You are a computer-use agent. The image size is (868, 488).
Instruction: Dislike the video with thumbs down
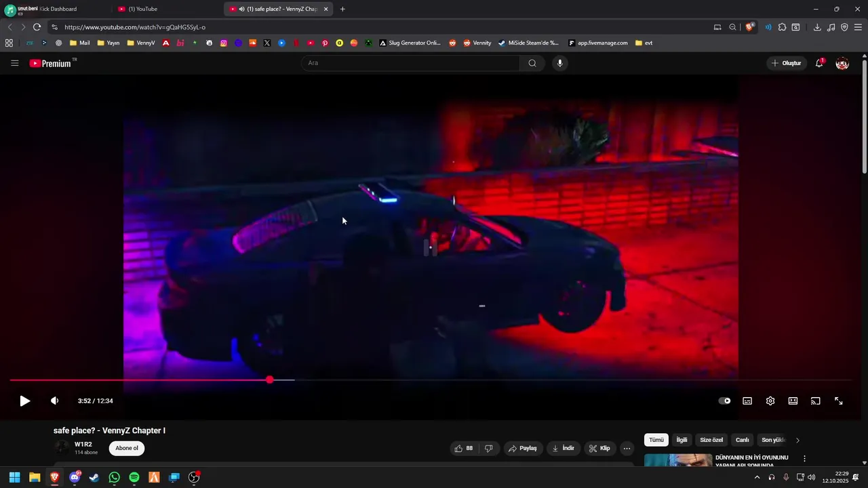point(488,448)
